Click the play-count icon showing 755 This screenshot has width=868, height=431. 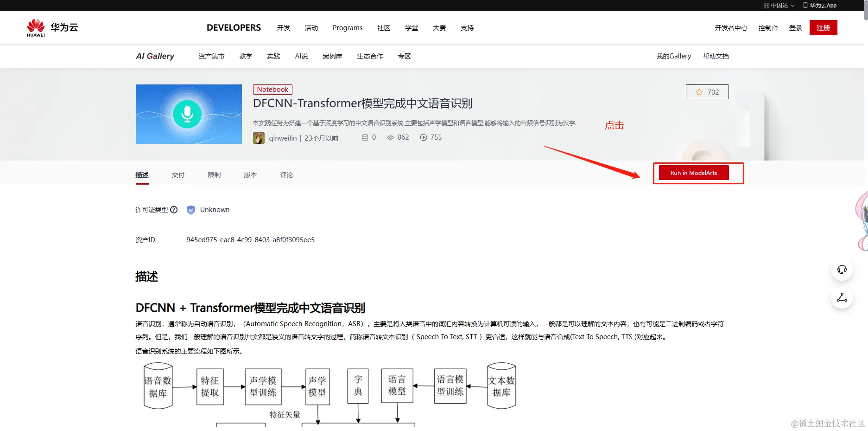pyautogui.click(x=423, y=137)
